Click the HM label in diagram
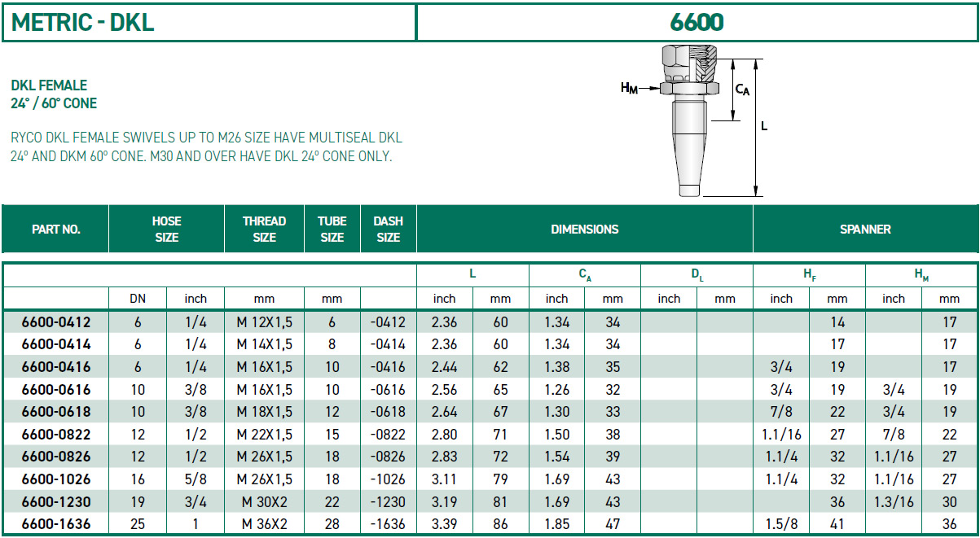The height and width of the screenshot is (538, 980). tap(629, 88)
